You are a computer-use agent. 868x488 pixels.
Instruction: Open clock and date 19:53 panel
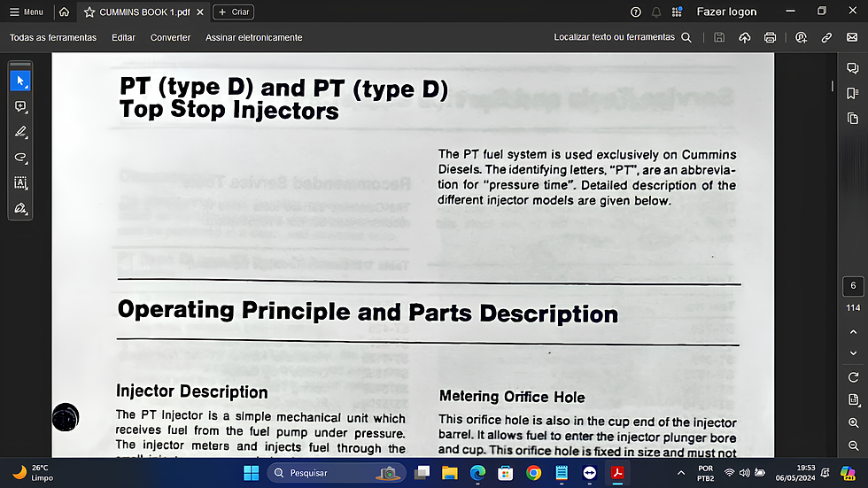coord(795,473)
